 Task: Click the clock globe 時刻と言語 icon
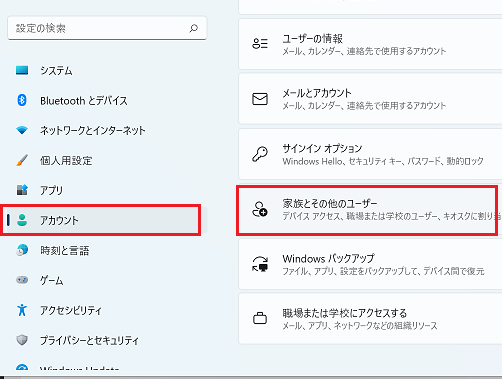click(22, 250)
